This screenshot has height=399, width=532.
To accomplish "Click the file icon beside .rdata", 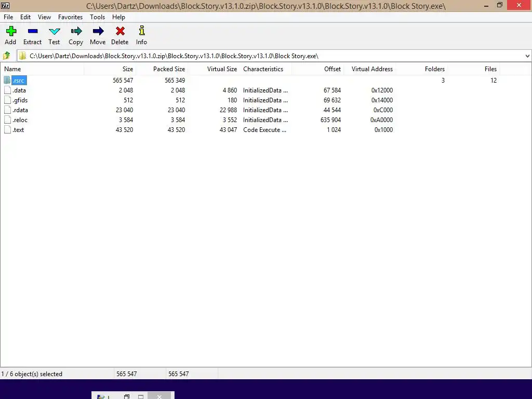I will 7,110.
